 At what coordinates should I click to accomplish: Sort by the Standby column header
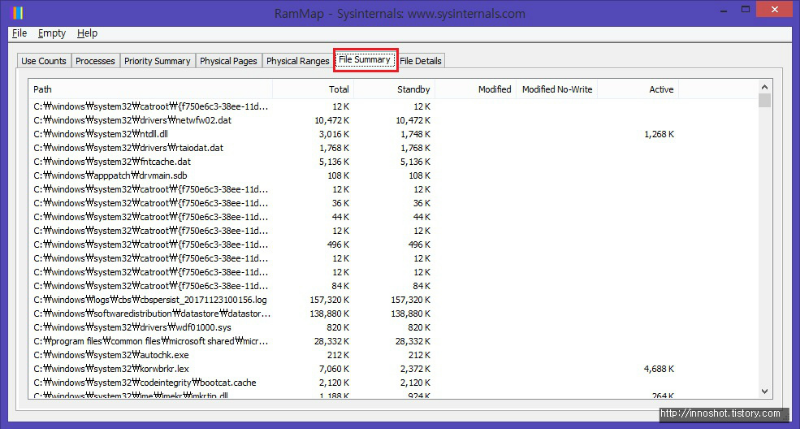tap(394, 89)
